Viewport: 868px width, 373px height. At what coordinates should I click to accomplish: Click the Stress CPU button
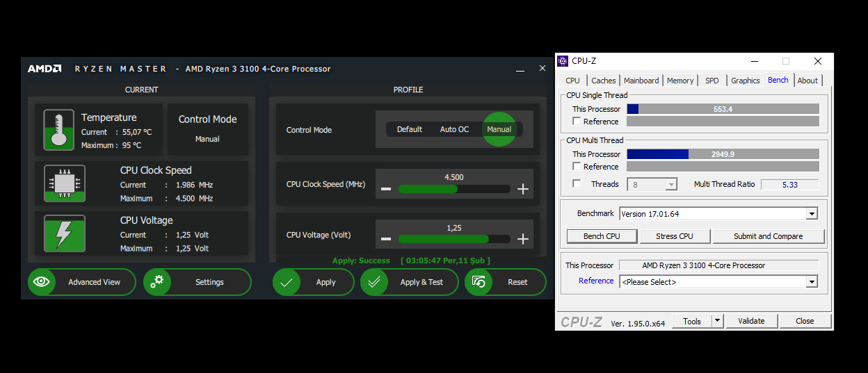point(675,236)
